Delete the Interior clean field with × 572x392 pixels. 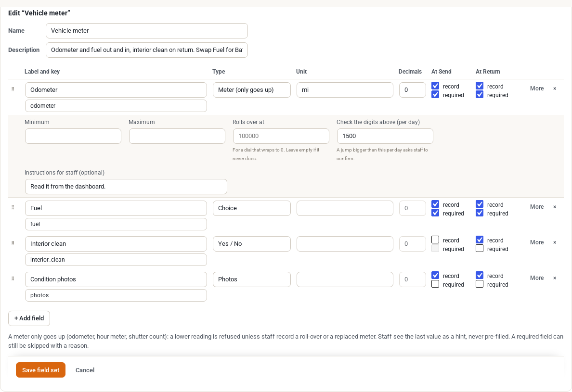coord(555,242)
